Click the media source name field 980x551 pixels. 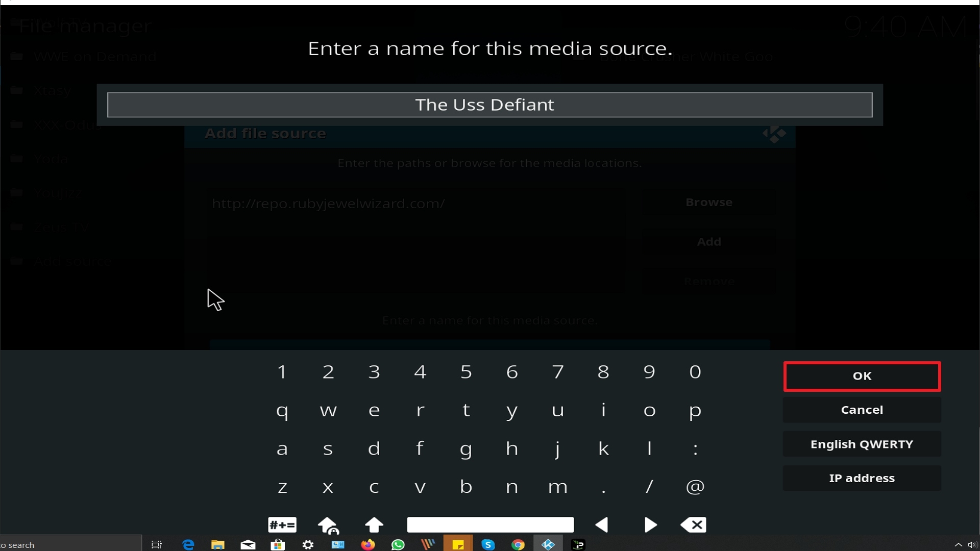pyautogui.click(x=490, y=105)
